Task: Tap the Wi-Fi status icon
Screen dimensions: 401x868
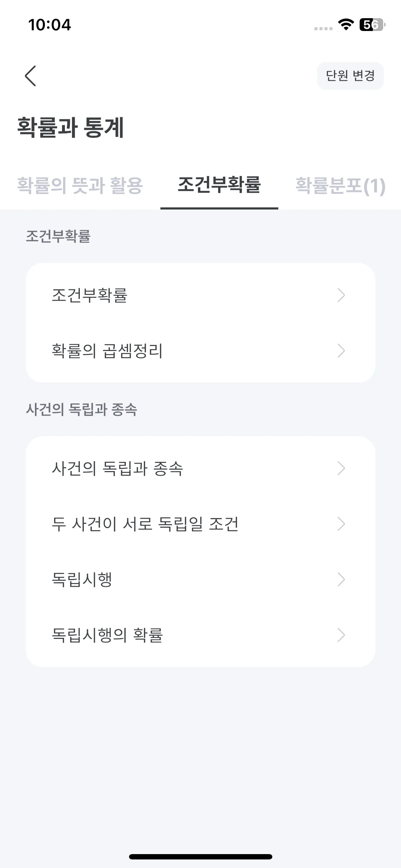Action: pos(346,25)
